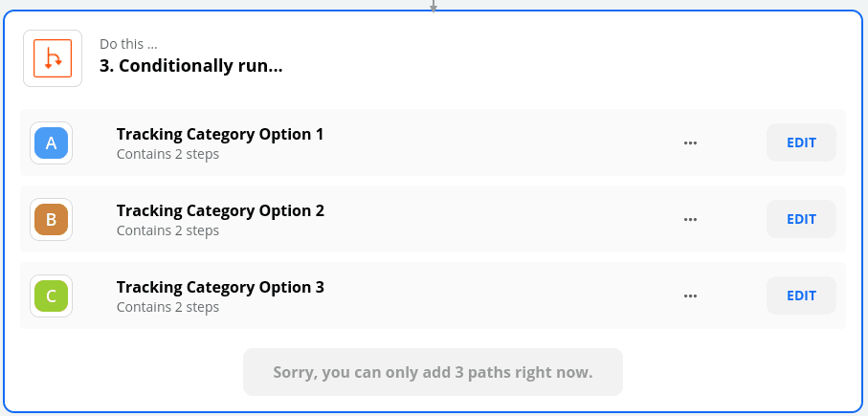Viewport: 868px width, 416px height.
Task: Select the green path C badge
Action: pyautogui.click(x=51, y=296)
